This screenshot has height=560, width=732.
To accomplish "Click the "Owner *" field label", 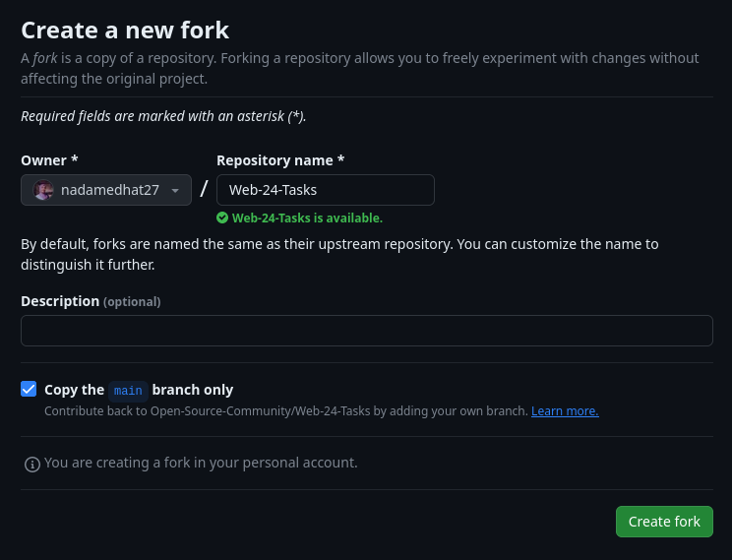I will (x=49, y=160).
